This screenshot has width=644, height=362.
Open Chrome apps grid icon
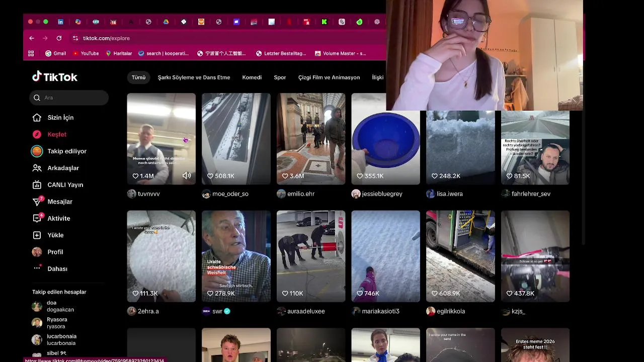(31, 53)
